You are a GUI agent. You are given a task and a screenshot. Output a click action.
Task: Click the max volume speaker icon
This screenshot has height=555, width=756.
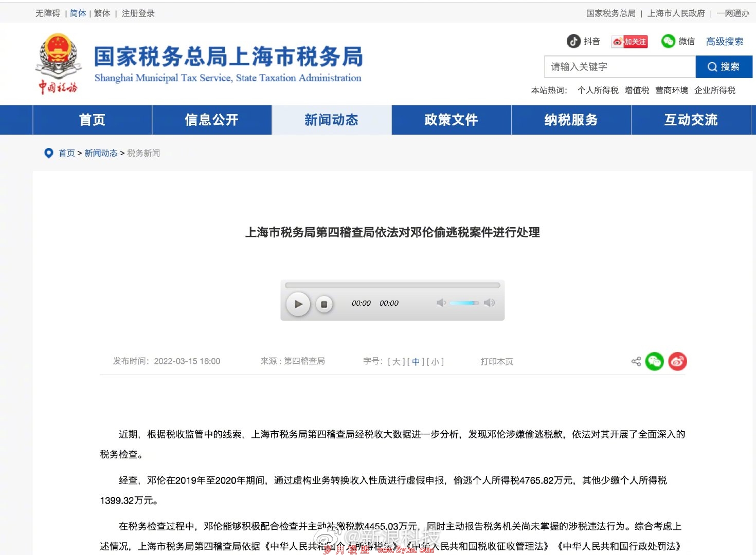[x=489, y=303]
